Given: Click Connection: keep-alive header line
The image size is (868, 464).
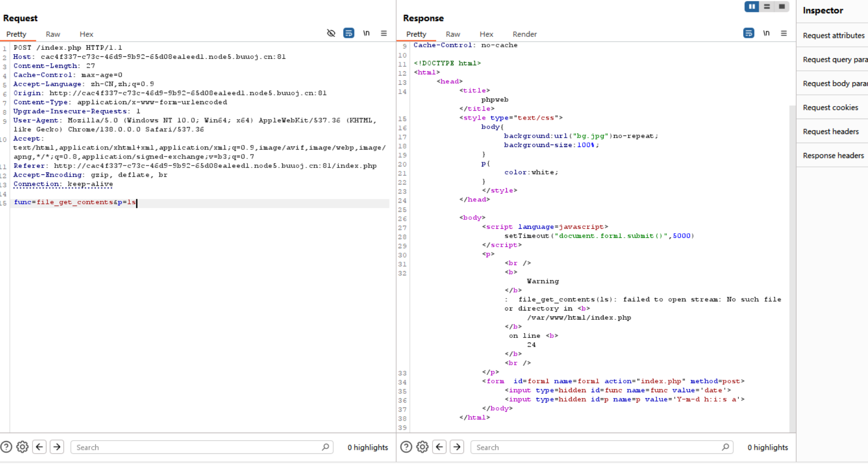Looking at the screenshot, I should click(63, 184).
